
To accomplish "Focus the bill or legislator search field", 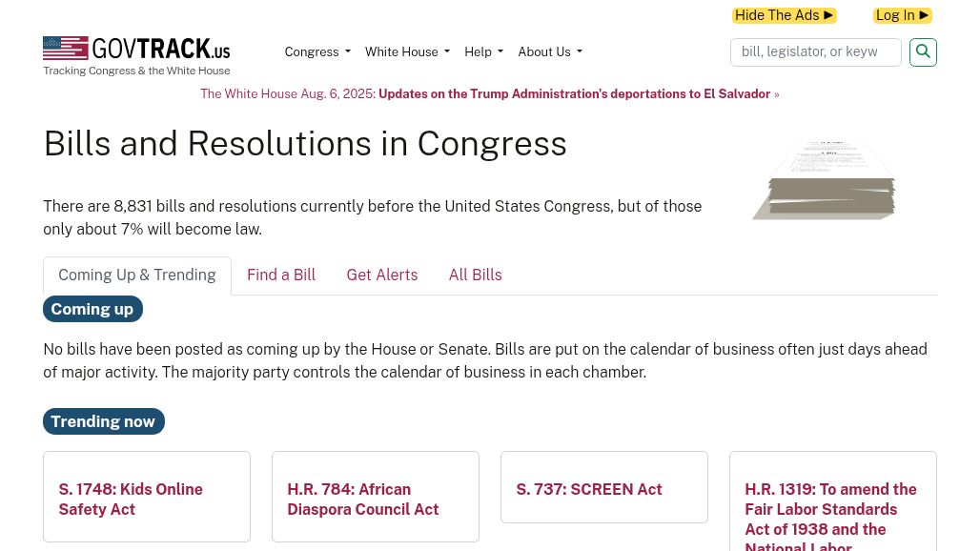I will 816,51.
